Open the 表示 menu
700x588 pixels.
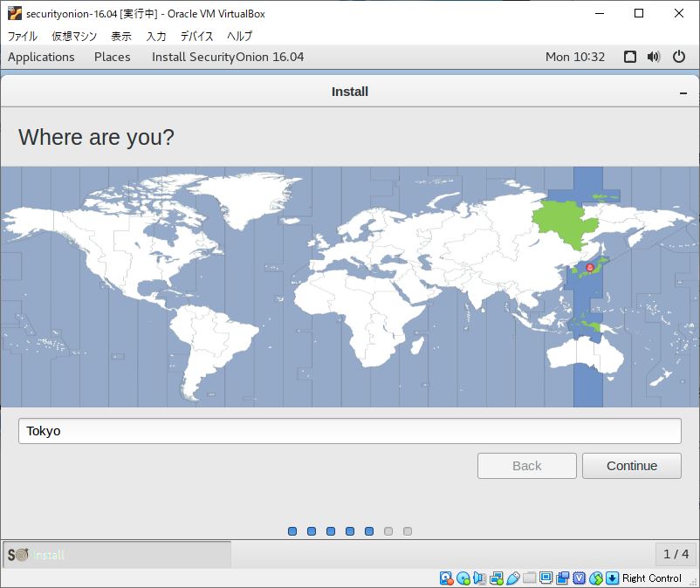(121, 36)
